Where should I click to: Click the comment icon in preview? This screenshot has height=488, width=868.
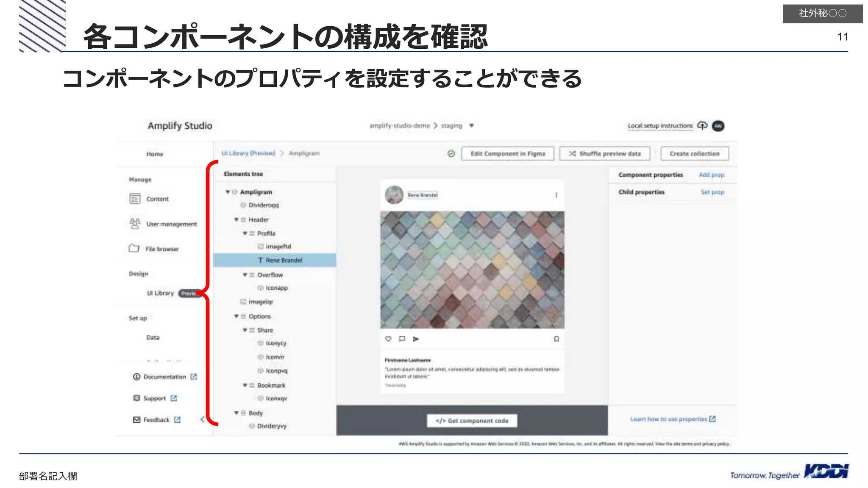(x=402, y=338)
